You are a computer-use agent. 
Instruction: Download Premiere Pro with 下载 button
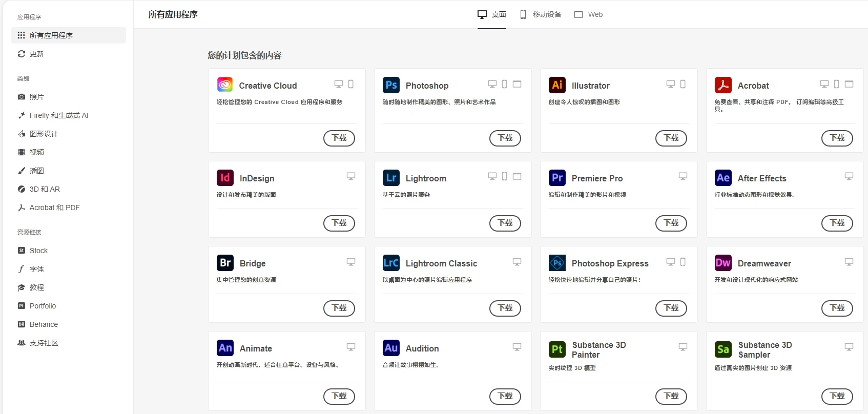coord(671,223)
